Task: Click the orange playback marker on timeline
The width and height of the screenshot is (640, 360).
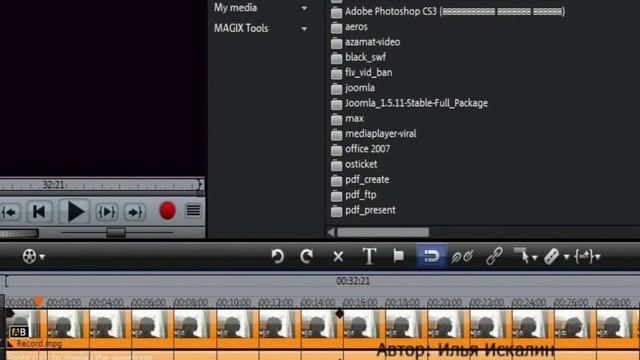Action: 38,301
